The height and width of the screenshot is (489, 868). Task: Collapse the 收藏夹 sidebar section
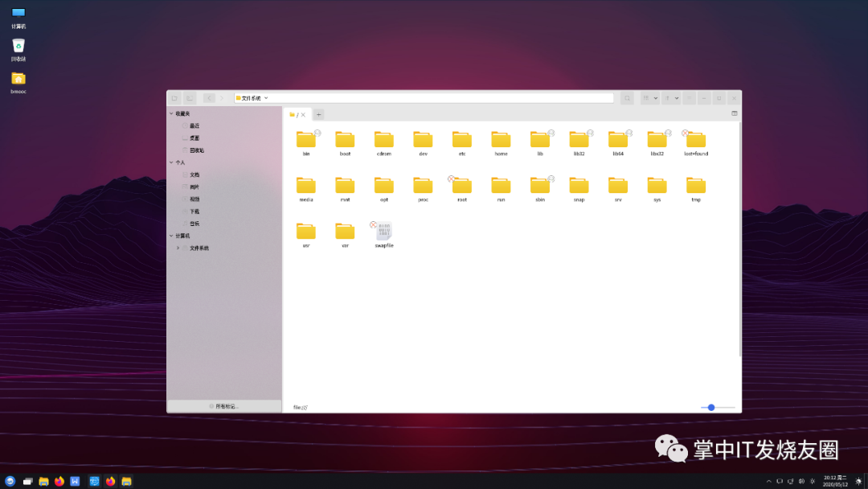coord(171,113)
